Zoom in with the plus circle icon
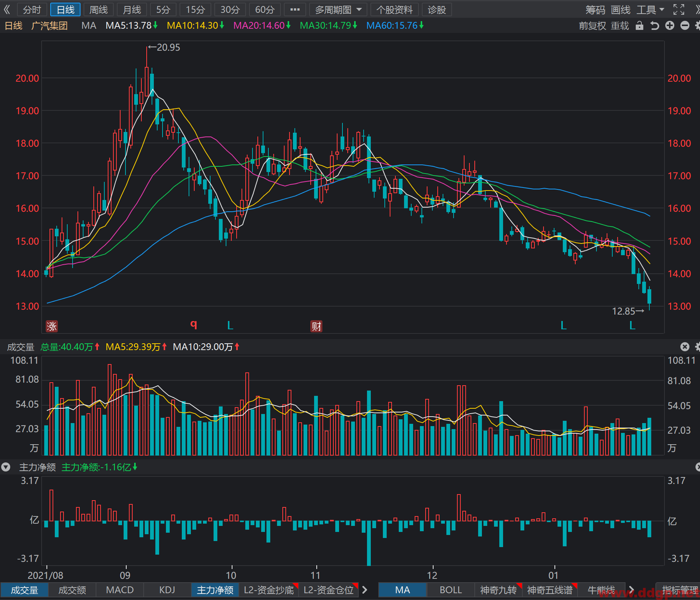Screen dimensions: 700x600 pos(670,26)
